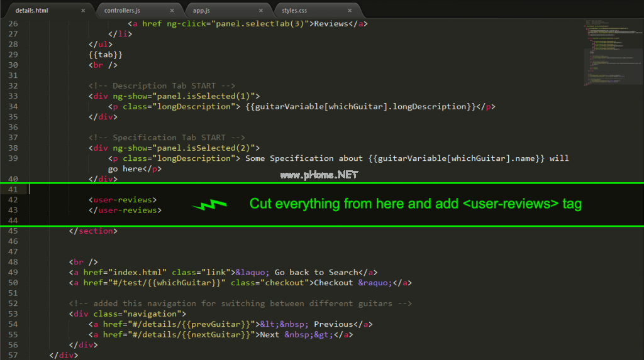The width and height of the screenshot is (644, 360).
Task: Activate the details.html tab
Action: pyautogui.click(x=33, y=11)
